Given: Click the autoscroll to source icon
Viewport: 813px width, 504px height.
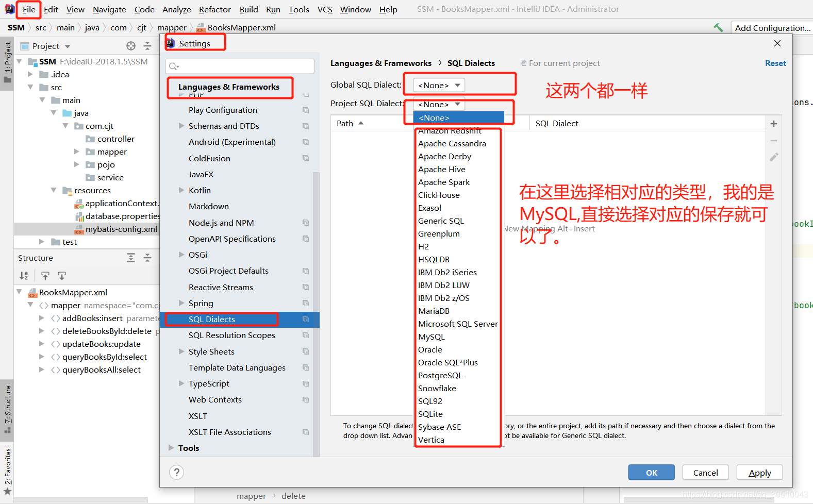Looking at the screenshot, I should tap(45, 276).
